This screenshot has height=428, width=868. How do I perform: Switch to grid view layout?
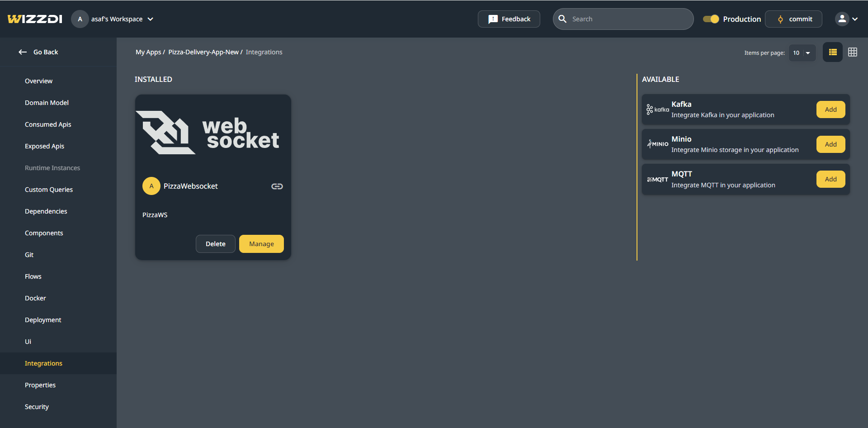pyautogui.click(x=852, y=52)
